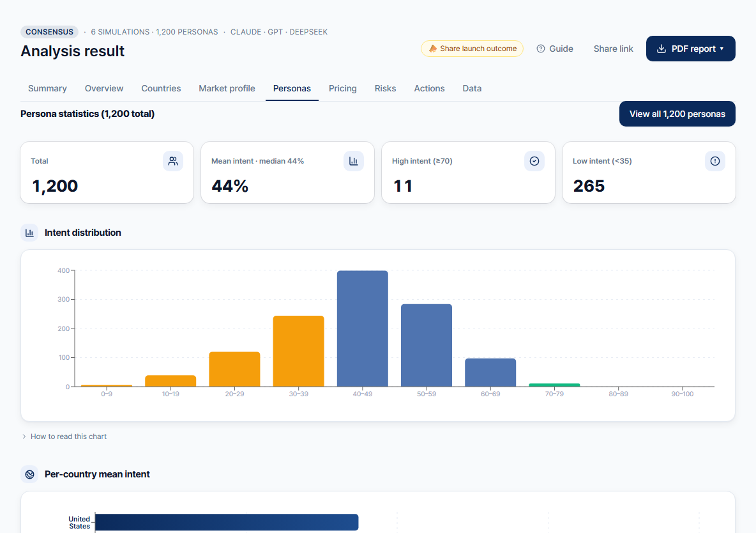Click the United States axis label
Screen dimensions: 756x533
pyautogui.click(x=79, y=522)
